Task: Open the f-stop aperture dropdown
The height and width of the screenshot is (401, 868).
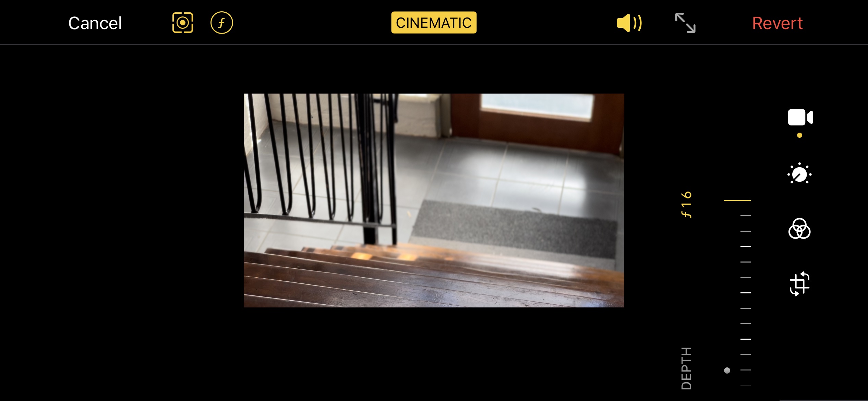Action: (x=221, y=23)
